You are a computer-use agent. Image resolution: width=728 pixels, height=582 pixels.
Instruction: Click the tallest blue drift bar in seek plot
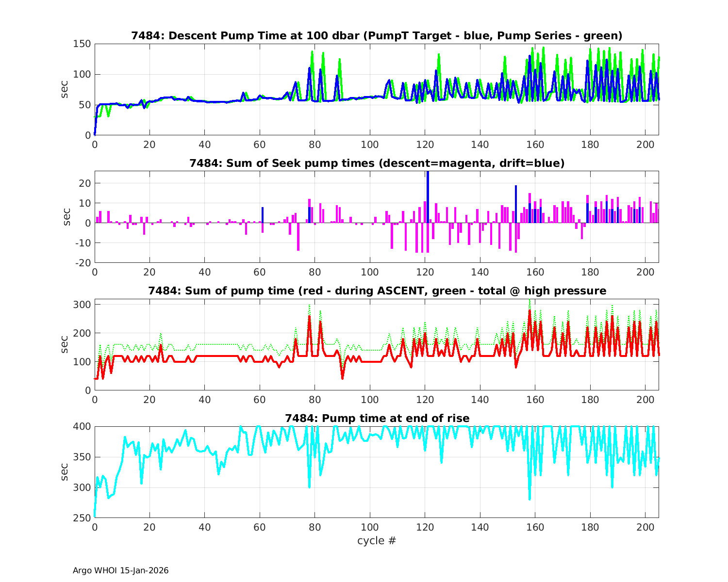(428, 196)
